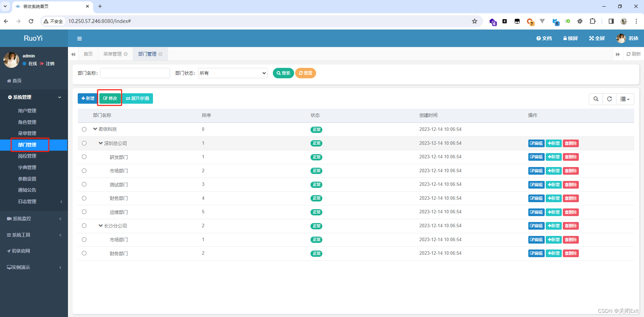The image size is (644, 317).
Task: Refresh the table with the circular arrow icon
Action: click(x=609, y=99)
